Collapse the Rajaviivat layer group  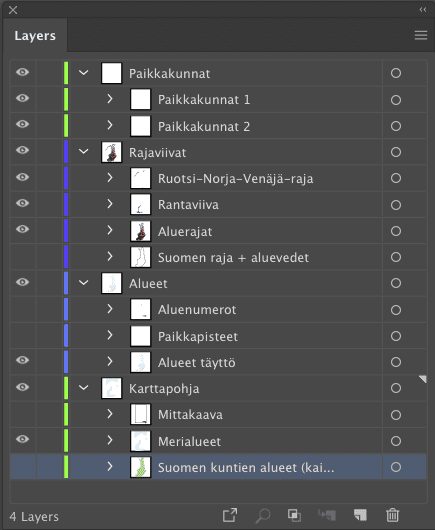83,151
